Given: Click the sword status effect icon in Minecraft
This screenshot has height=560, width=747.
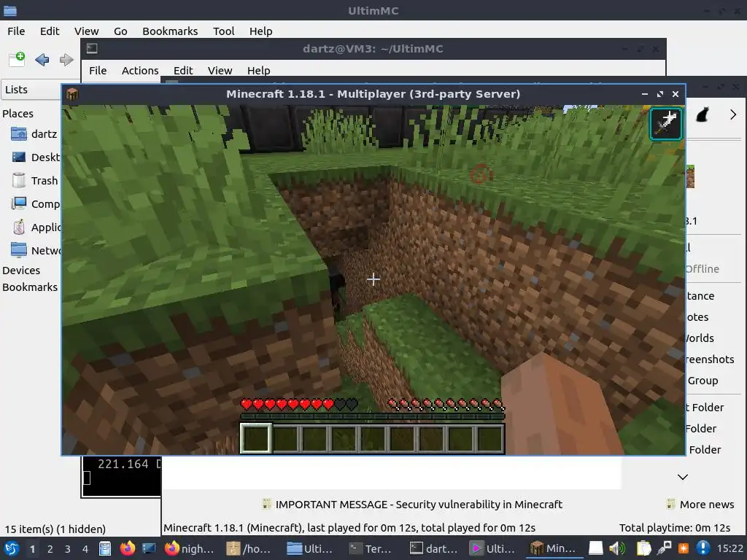Looking at the screenshot, I should click(x=666, y=123).
